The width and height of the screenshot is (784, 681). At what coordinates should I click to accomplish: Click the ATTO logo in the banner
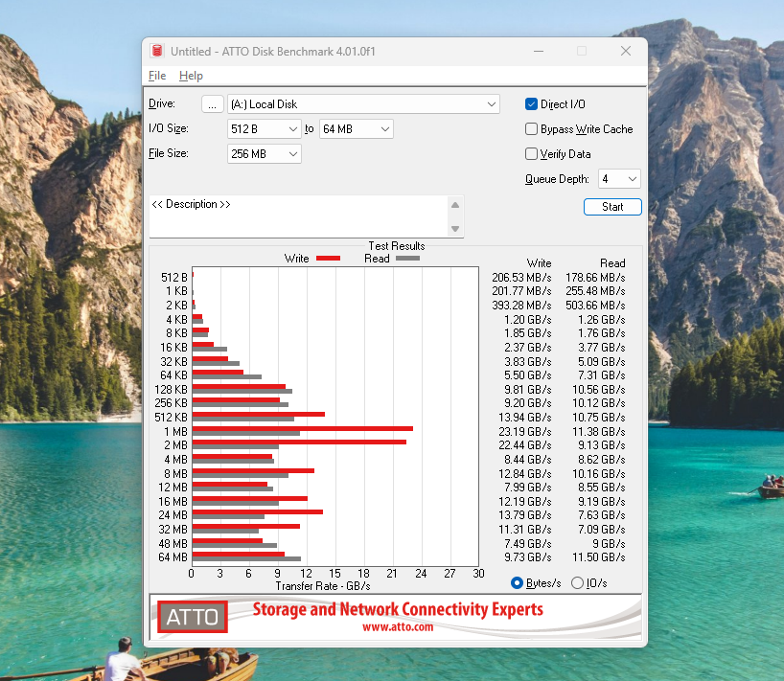[x=192, y=617]
